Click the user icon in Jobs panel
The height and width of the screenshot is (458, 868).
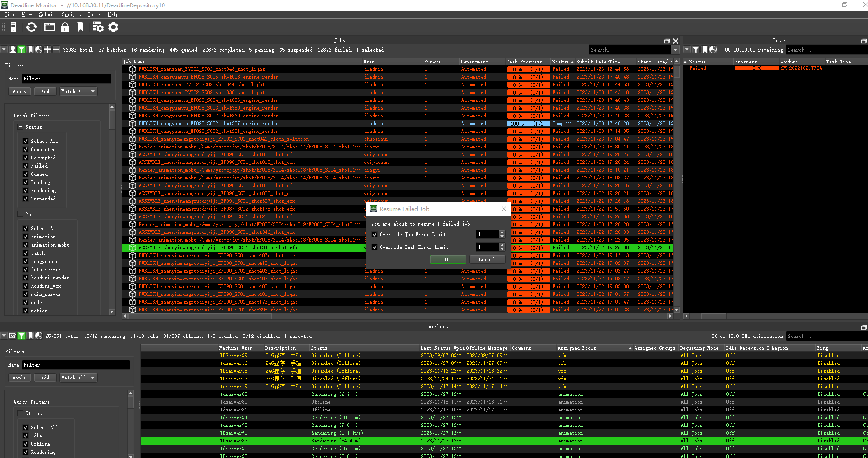pyautogui.click(x=13, y=50)
